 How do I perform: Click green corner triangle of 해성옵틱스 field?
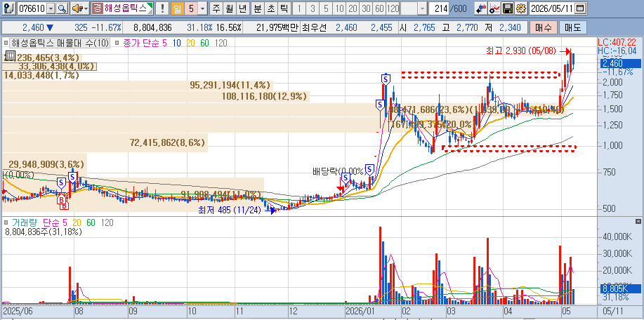tap(150, 6)
